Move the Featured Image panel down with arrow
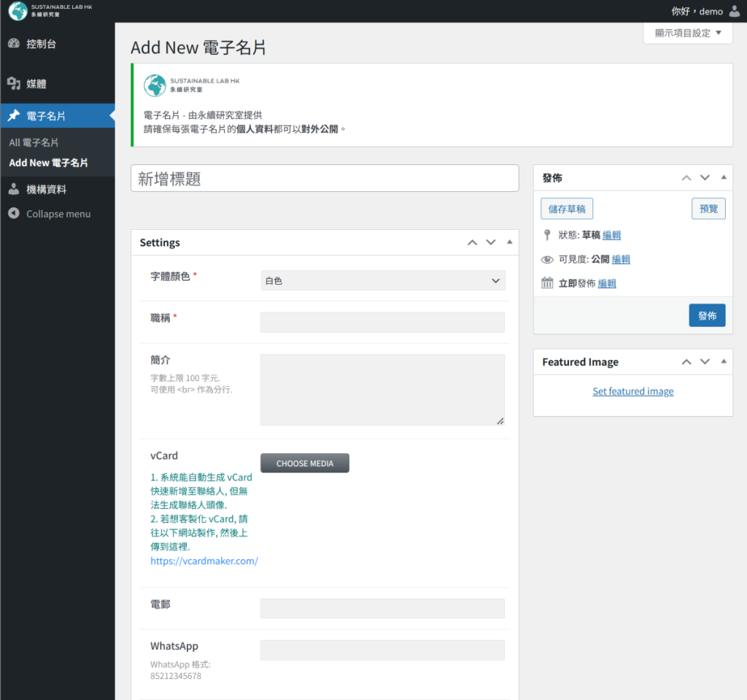Viewport: 747px width, 700px height. tap(705, 361)
